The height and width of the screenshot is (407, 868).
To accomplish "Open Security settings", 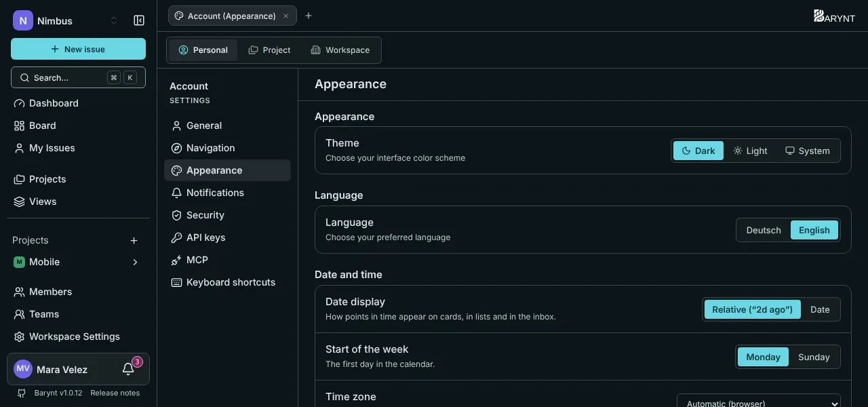I will click(x=227, y=215).
